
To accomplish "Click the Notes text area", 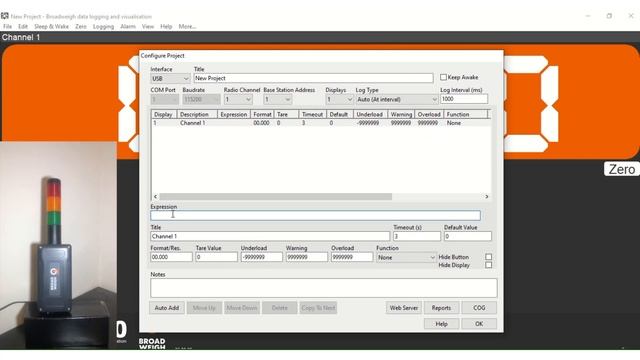I will coord(324,288).
